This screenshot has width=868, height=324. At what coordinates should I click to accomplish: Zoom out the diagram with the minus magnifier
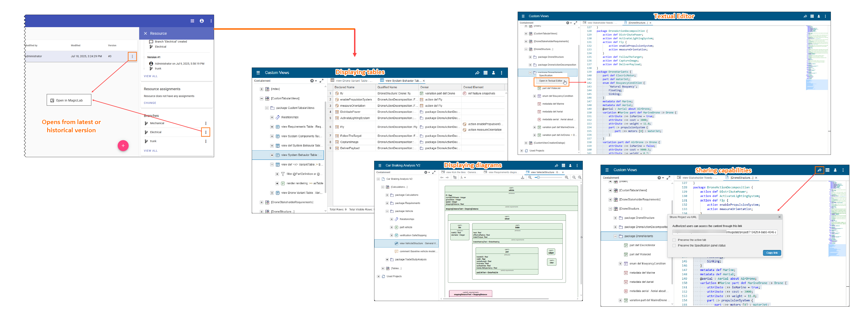(x=530, y=177)
